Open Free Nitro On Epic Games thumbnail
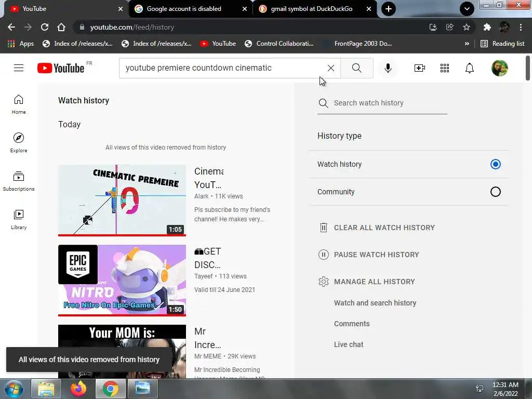The image size is (532, 399). (x=122, y=281)
